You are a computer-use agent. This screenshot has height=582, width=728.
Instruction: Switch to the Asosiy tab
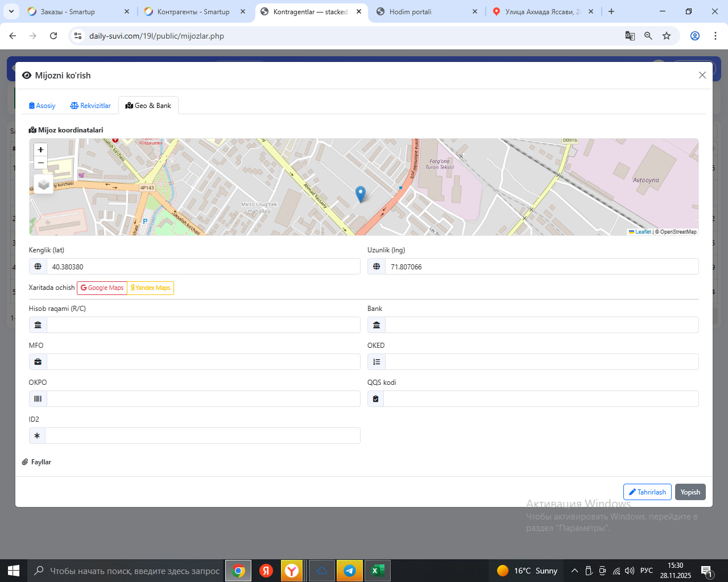coord(42,106)
